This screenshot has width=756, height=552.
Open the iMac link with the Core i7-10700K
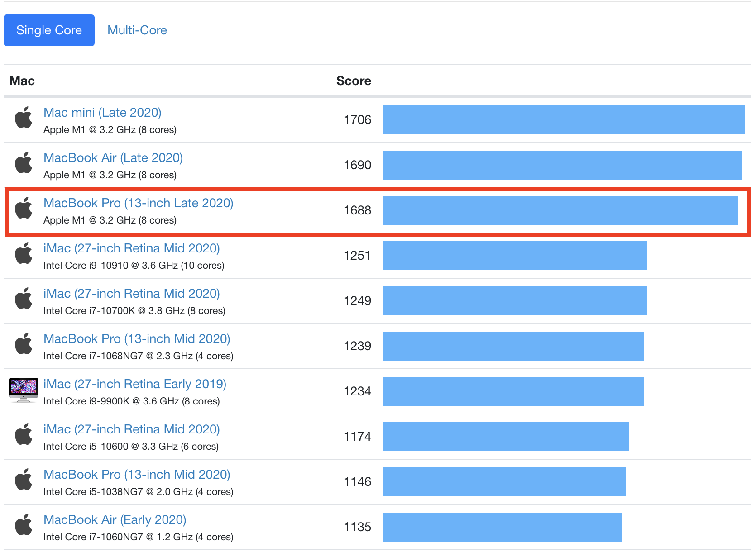[132, 294]
